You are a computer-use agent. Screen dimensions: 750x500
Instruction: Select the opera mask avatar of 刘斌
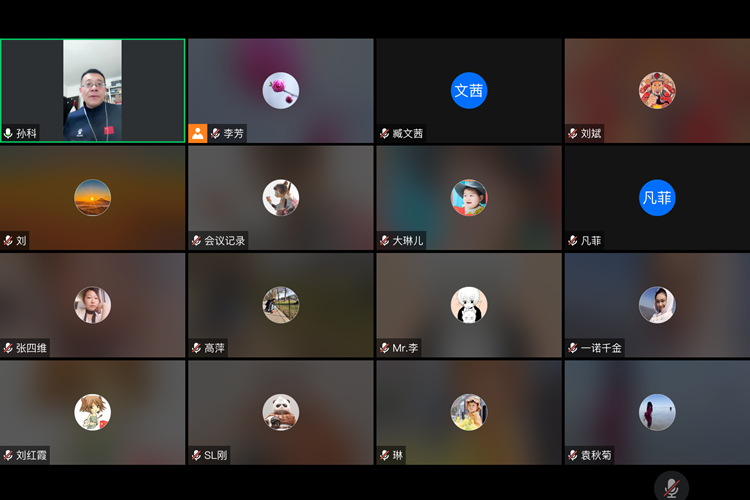coord(657,90)
